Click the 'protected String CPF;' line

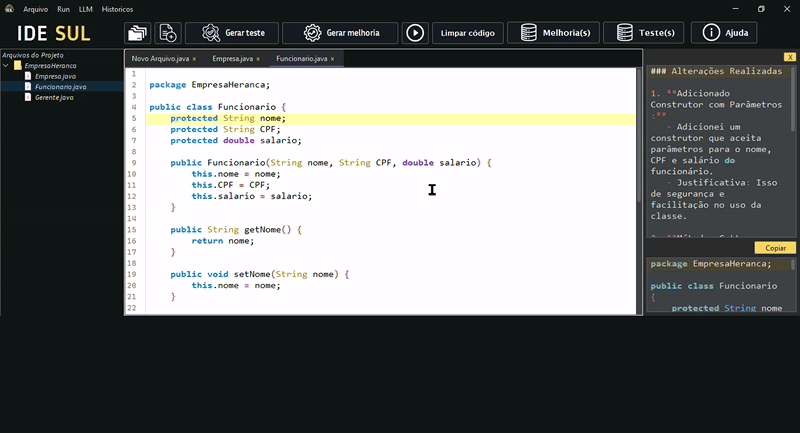[226, 130]
